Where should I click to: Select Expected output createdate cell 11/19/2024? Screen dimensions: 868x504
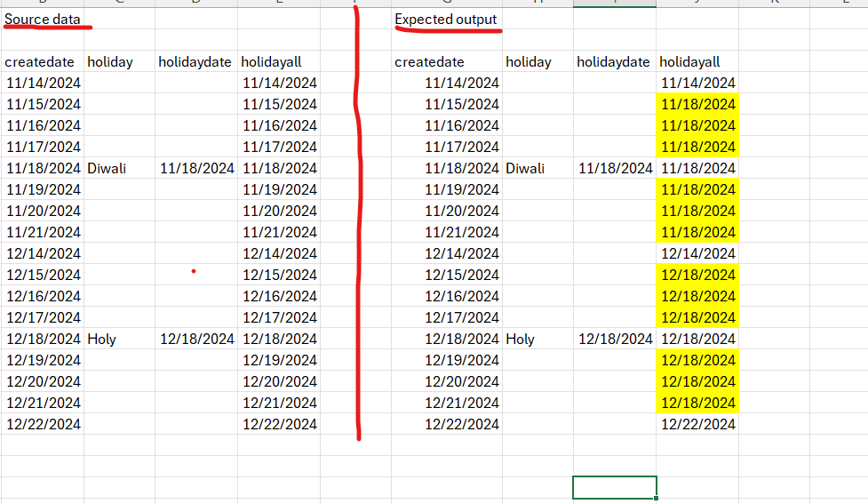[x=447, y=189]
